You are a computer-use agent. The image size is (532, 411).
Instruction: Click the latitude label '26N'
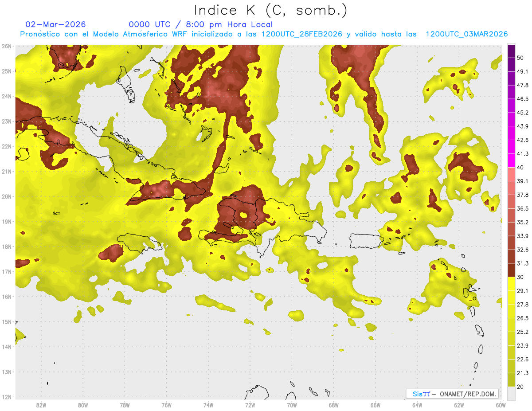coord(7,46)
